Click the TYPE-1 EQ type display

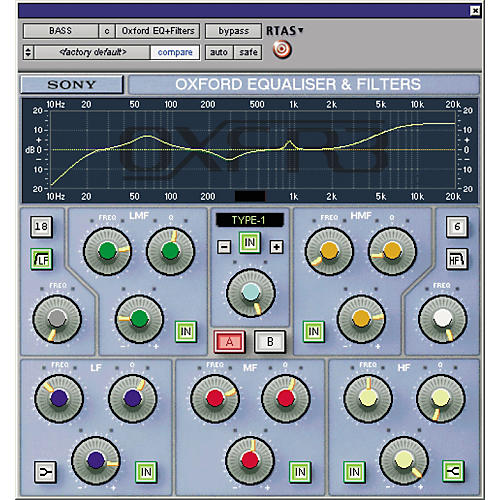(x=250, y=220)
